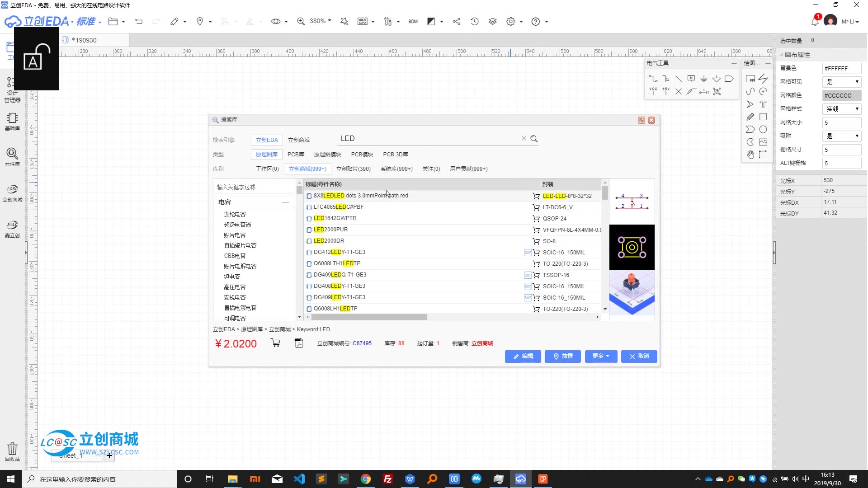Click the shopping cart icon beside price
Screen dimensions: 868x488
[x=275, y=343]
